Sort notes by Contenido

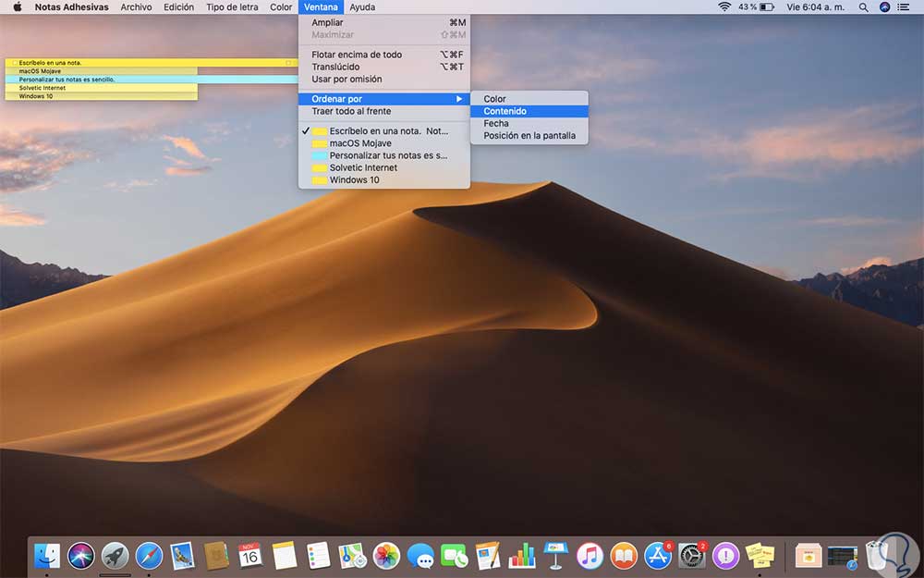[x=529, y=111]
